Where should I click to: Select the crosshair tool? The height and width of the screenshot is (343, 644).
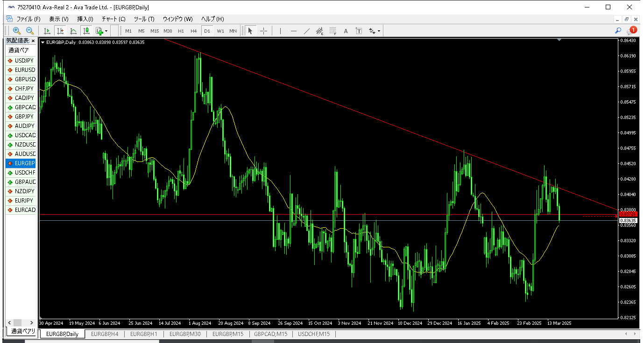tap(263, 31)
